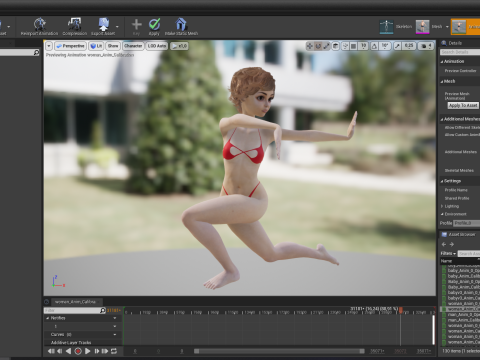Click the Apply To Asset button
Image resolution: width=480 pixels, height=360 pixels.
coord(463,105)
